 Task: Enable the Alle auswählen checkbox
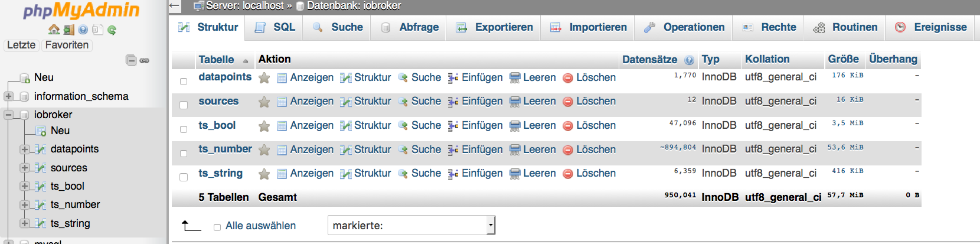217,227
